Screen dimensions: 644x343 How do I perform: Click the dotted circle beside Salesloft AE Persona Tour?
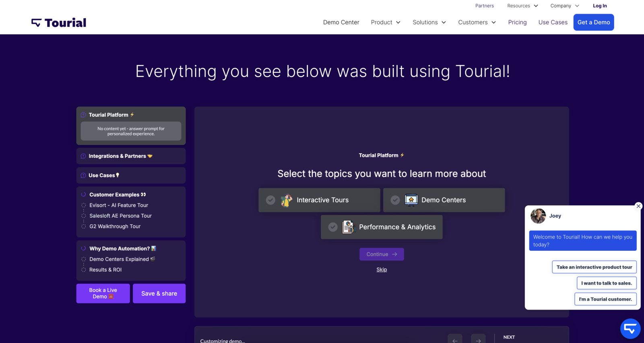click(84, 216)
